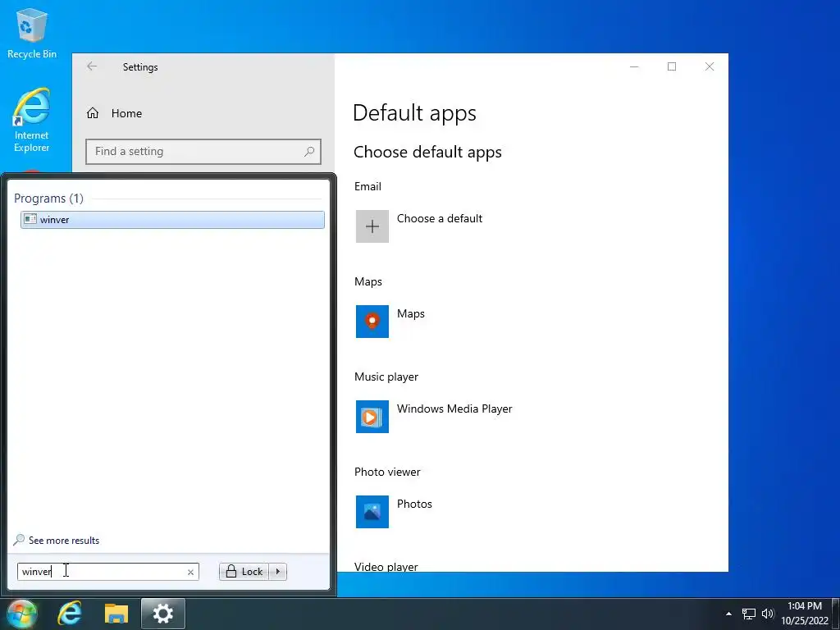This screenshot has width=840, height=630.
Task: Click the Choose a default text
Action: (x=440, y=218)
